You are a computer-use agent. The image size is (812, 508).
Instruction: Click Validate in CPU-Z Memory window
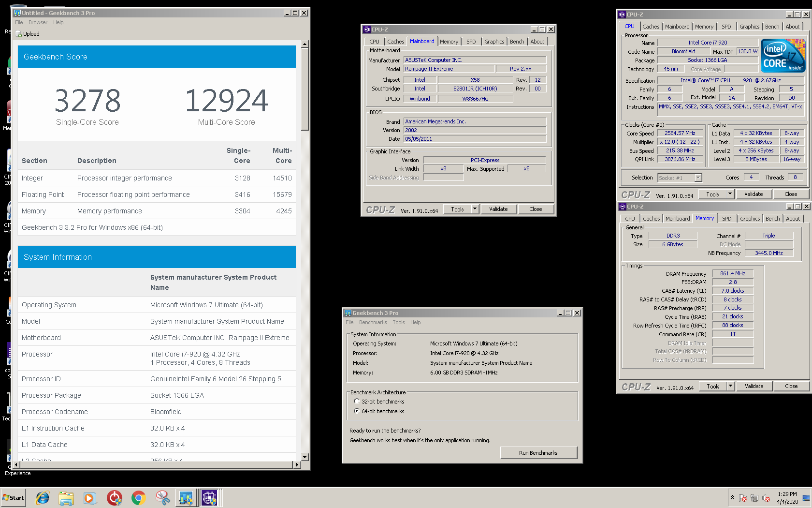pyautogui.click(x=754, y=386)
